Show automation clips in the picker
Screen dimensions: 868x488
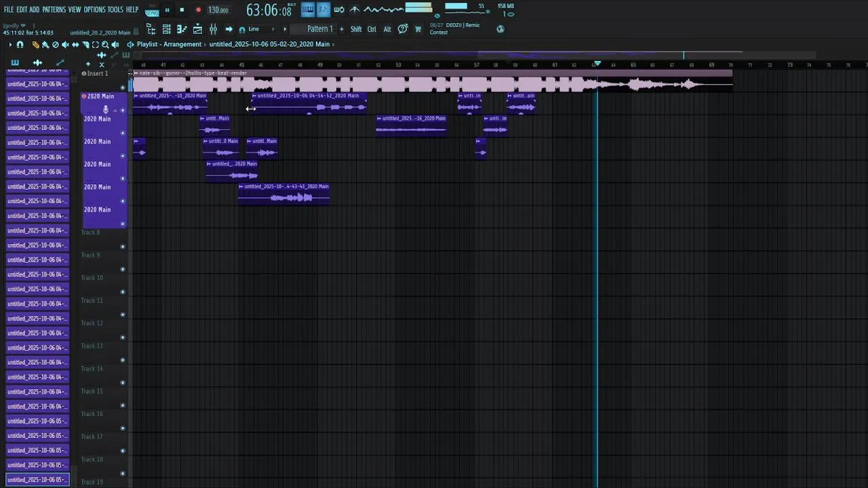click(60, 62)
